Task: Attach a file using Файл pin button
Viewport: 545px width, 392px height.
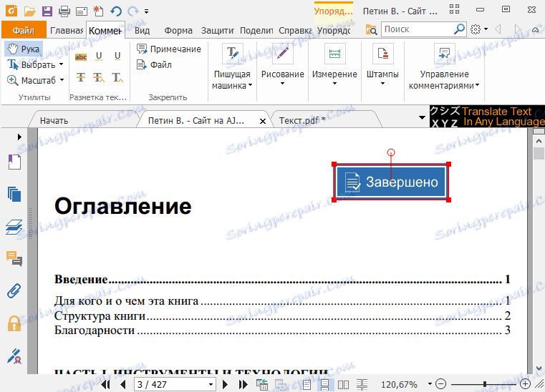Action: pos(154,64)
